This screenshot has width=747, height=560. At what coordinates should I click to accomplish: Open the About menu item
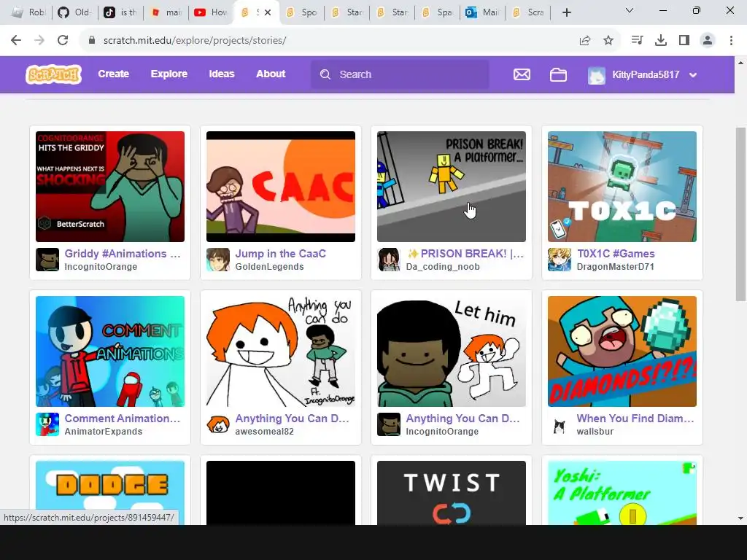pos(271,74)
